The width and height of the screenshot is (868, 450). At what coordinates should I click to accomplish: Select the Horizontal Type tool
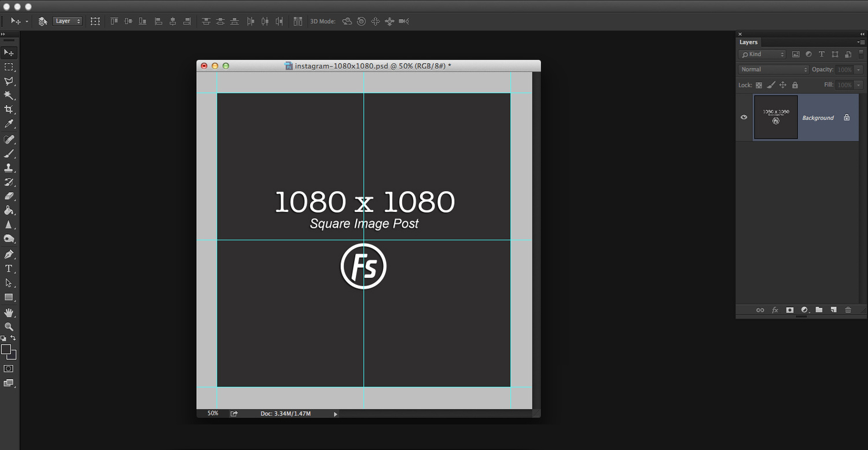coord(9,268)
